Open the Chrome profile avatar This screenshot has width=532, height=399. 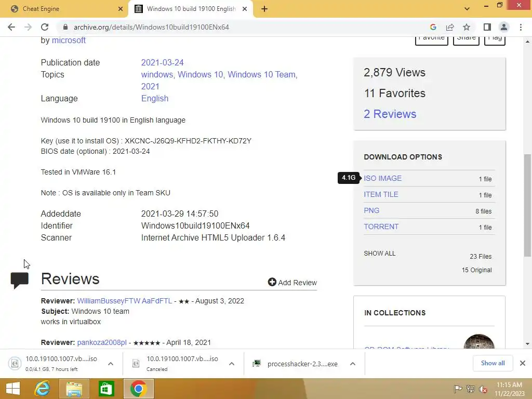click(x=504, y=27)
